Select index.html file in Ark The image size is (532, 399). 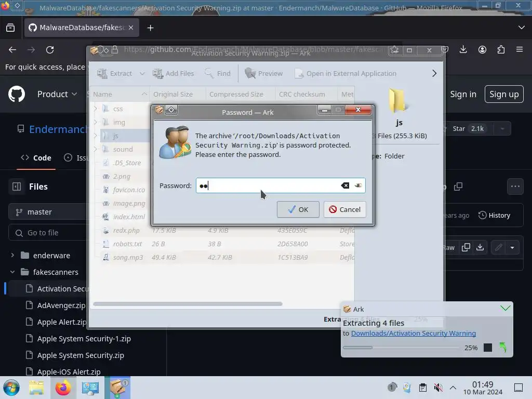coord(129,217)
